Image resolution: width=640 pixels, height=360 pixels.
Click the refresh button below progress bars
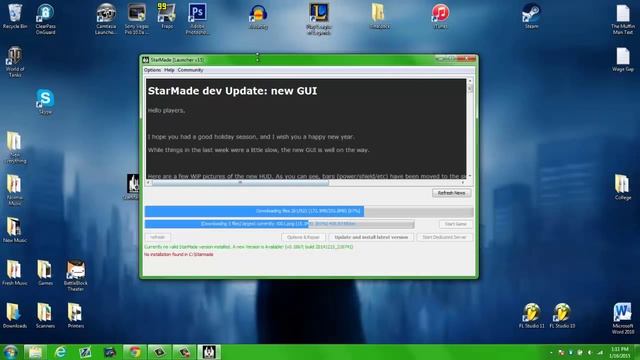click(157, 237)
